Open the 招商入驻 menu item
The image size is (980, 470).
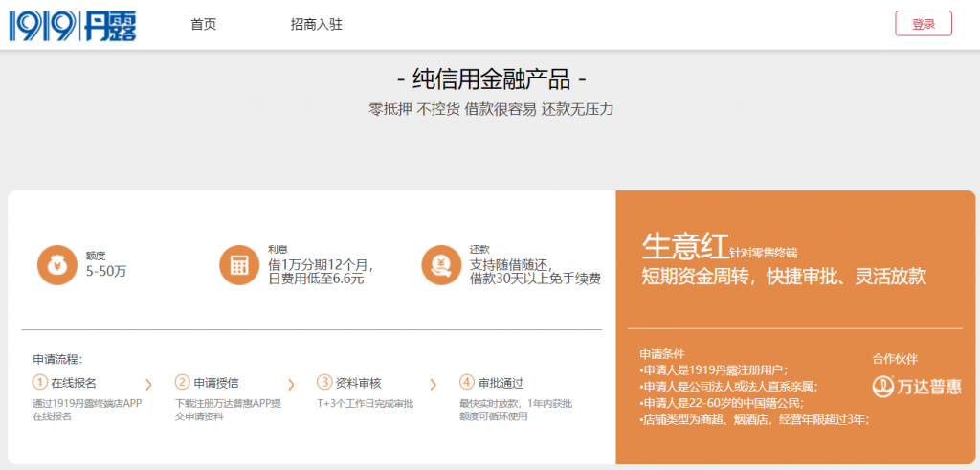(316, 24)
